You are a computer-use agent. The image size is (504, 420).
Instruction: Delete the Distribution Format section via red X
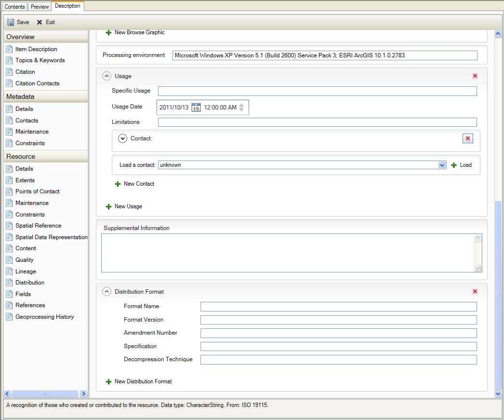[x=475, y=291]
